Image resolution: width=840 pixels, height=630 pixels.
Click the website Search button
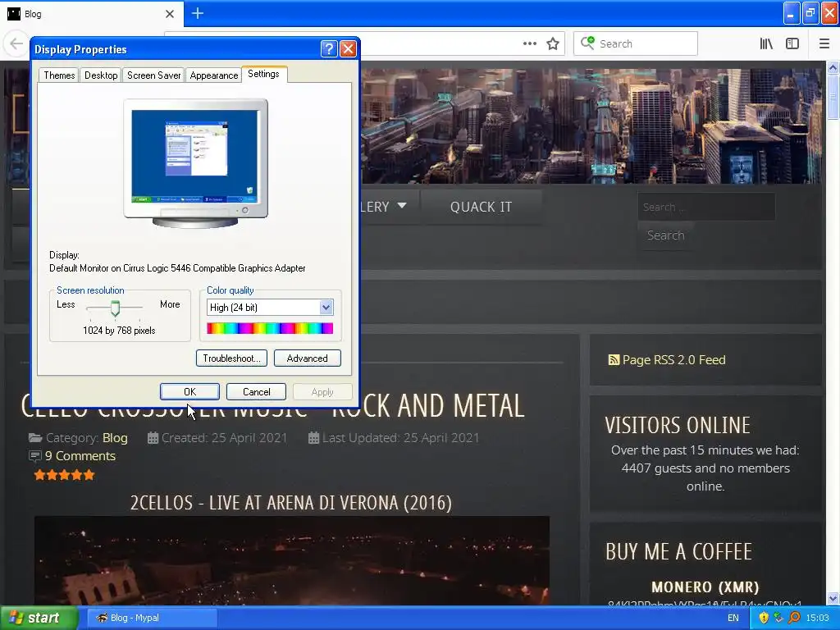[665, 235]
